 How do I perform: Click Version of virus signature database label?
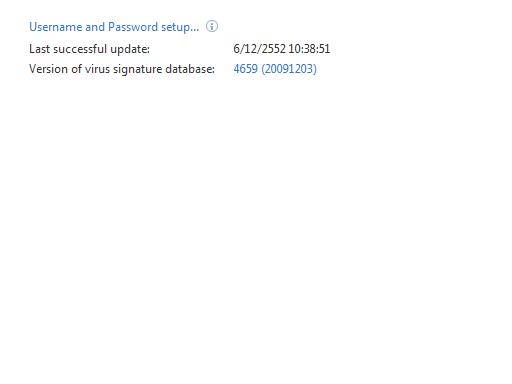click(122, 69)
